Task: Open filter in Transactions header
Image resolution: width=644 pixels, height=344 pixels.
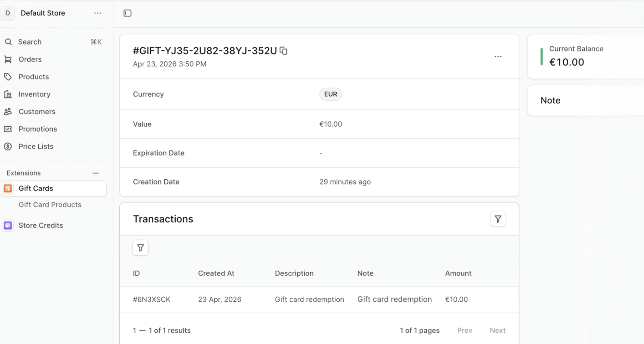Action: (x=498, y=219)
